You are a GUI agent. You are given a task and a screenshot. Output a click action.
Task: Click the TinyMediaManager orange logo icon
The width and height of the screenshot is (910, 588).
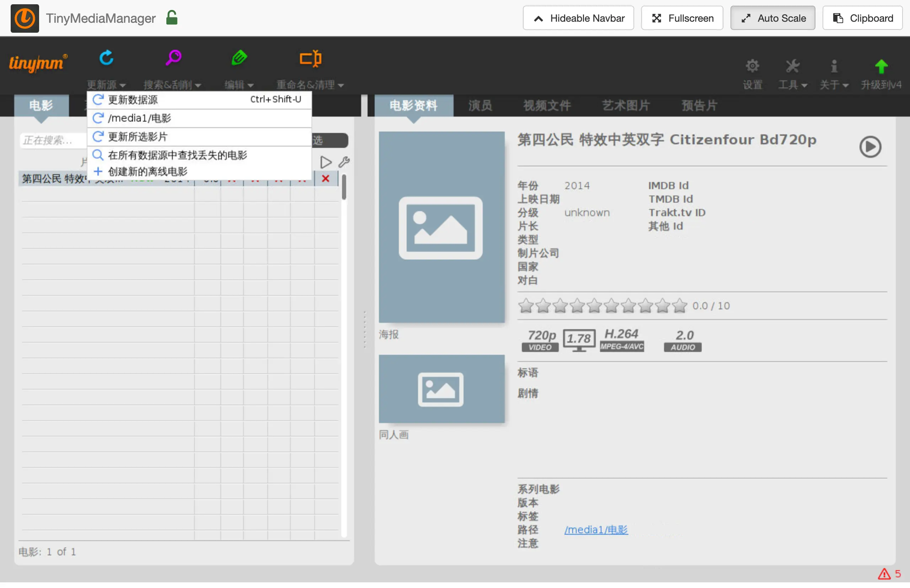[x=25, y=18]
